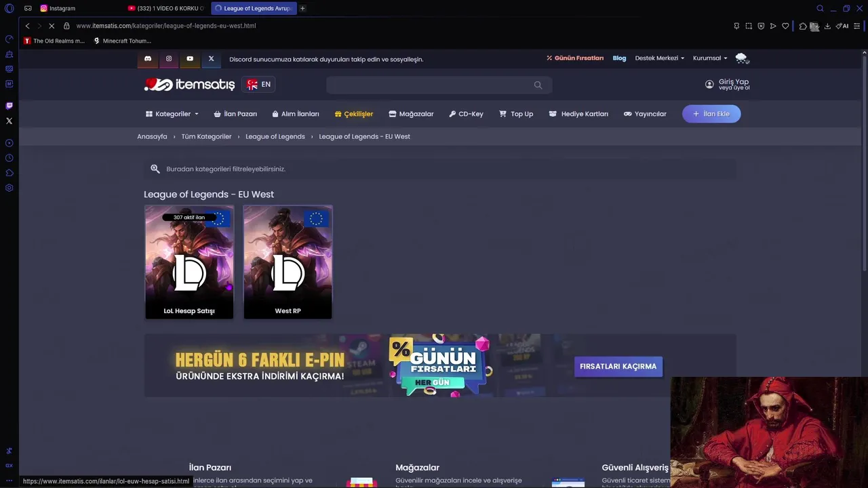Screen dimensions: 868x488
Task: Open İlan Pazarı in the nav menu
Action: pos(235,114)
